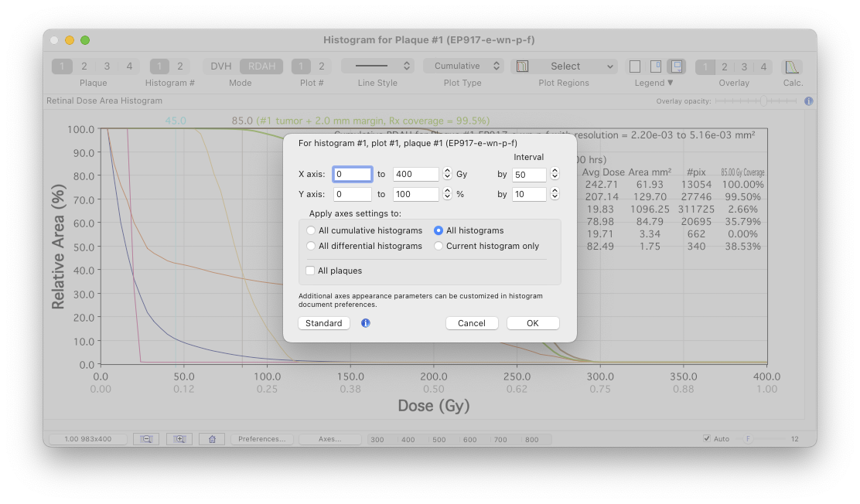Click the Calc. histogram icon
Viewport: 860px width, 504px height.
pyautogui.click(x=791, y=67)
